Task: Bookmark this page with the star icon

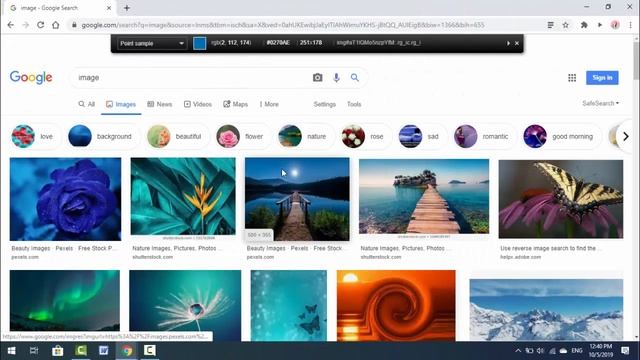Action: tap(565, 25)
